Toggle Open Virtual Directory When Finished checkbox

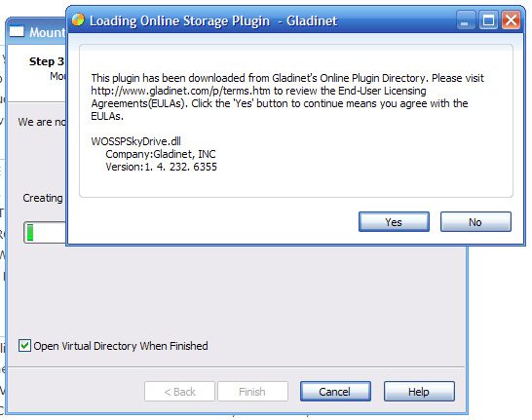point(24,346)
